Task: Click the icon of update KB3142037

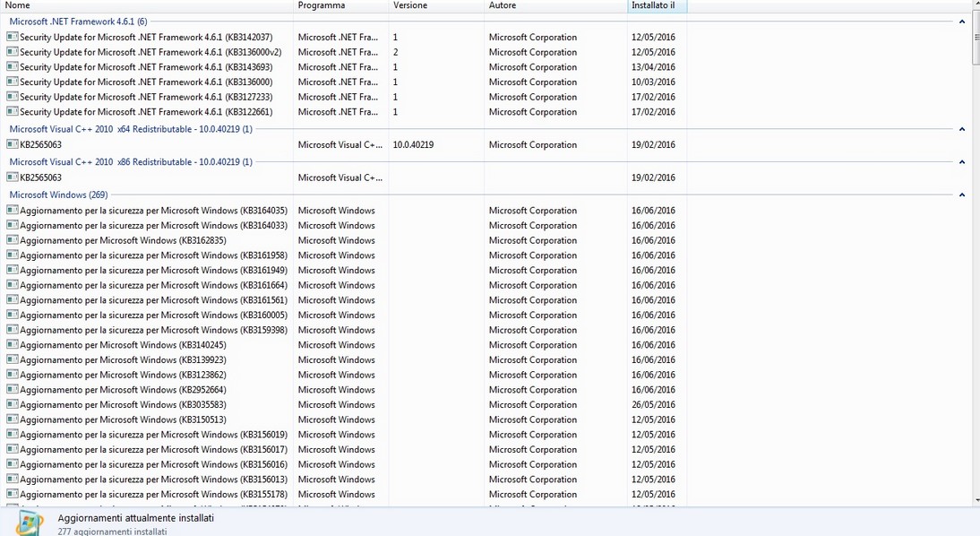Action: tap(12, 37)
